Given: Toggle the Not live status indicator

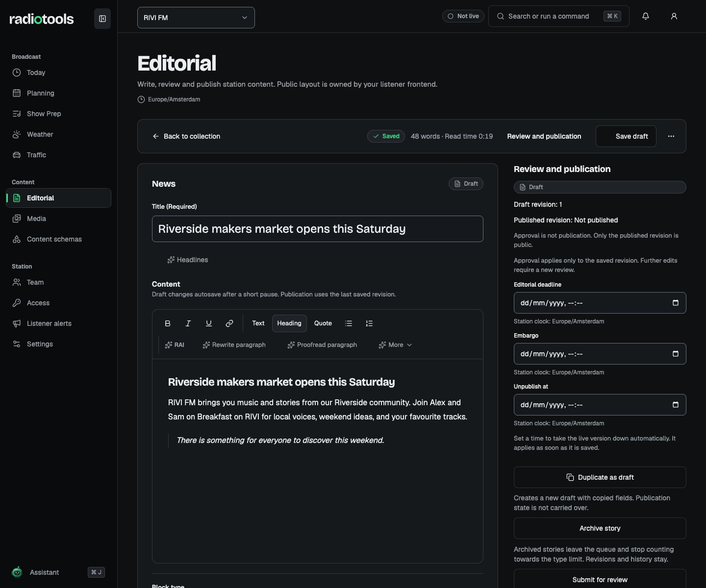Looking at the screenshot, I should [x=463, y=16].
